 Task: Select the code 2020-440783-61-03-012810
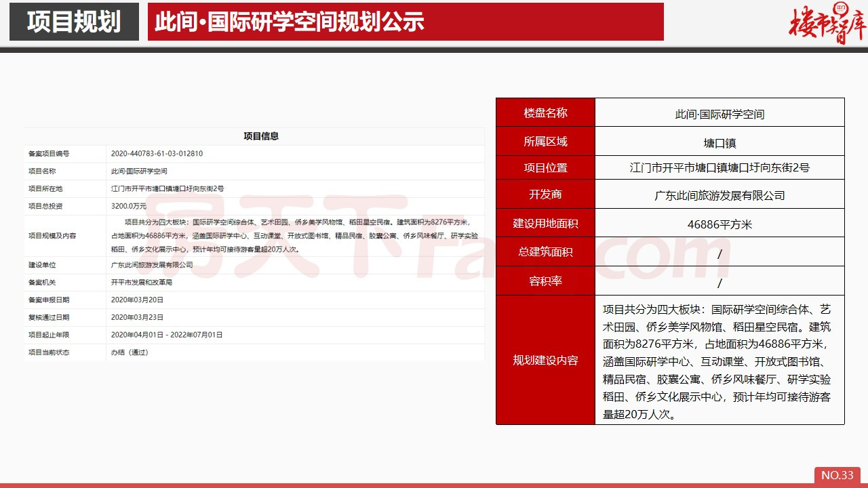(x=157, y=154)
